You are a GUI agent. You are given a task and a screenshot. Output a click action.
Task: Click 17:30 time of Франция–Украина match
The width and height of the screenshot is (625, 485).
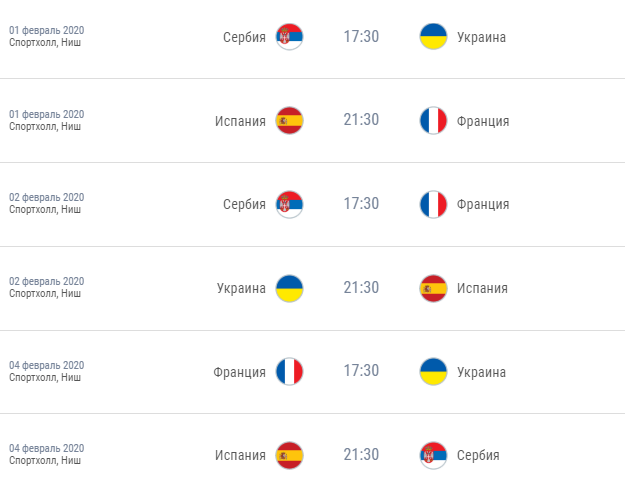tap(361, 372)
